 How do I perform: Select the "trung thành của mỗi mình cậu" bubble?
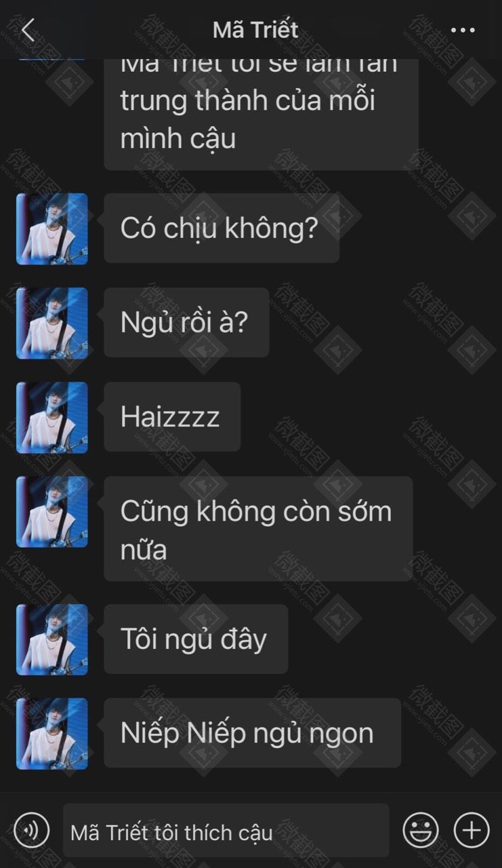(x=261, y=114)
